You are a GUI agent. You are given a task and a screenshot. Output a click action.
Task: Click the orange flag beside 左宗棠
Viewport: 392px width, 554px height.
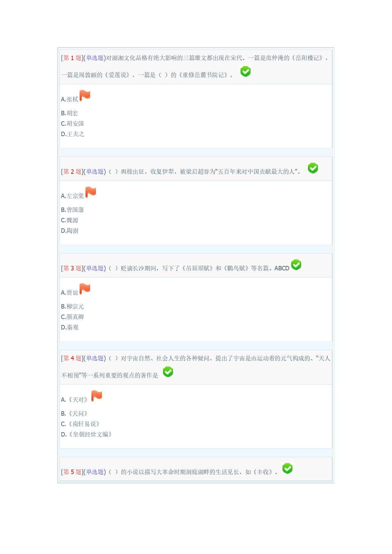(91, 192)
